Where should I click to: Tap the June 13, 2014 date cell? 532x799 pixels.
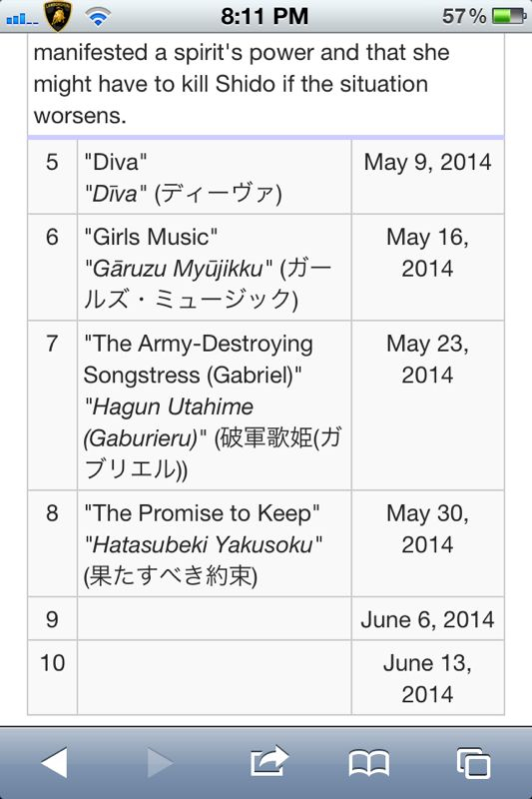[x=427, y=678]
